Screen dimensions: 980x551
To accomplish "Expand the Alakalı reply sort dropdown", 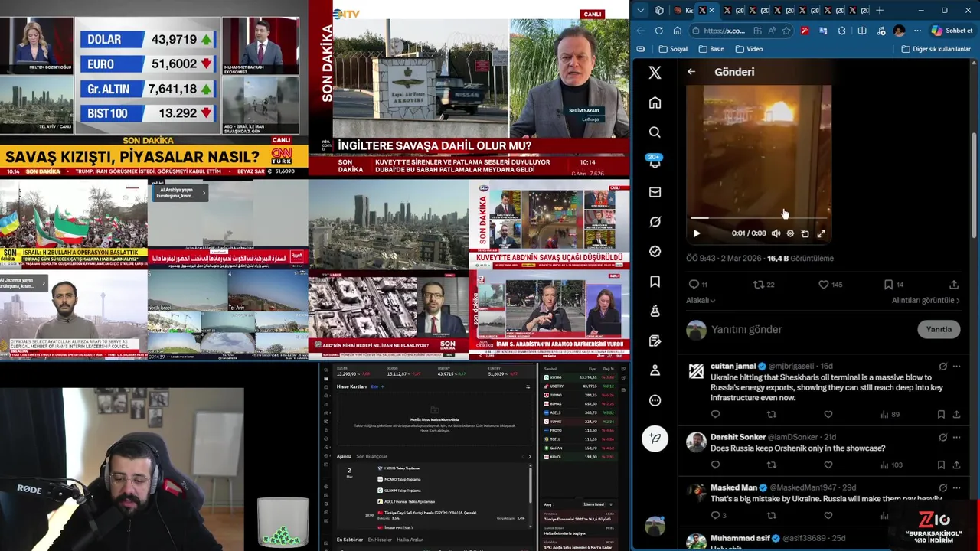I will (701, 301).
